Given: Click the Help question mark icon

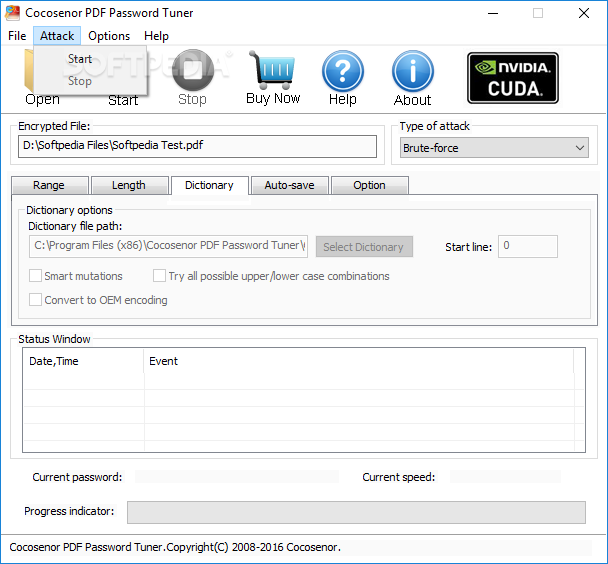Looking at the screenshot, I should [343, 71].
